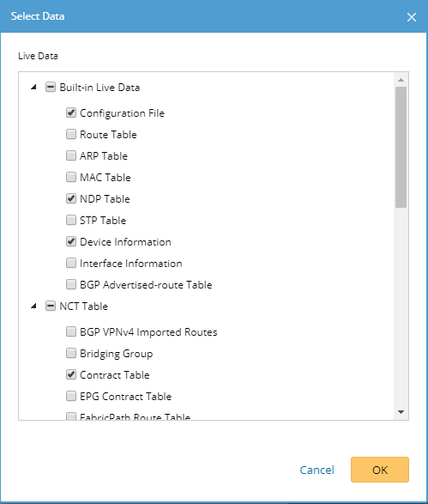Close the Select Data dialog
This screenshot has width=428, height=504.
click(412, 17)
